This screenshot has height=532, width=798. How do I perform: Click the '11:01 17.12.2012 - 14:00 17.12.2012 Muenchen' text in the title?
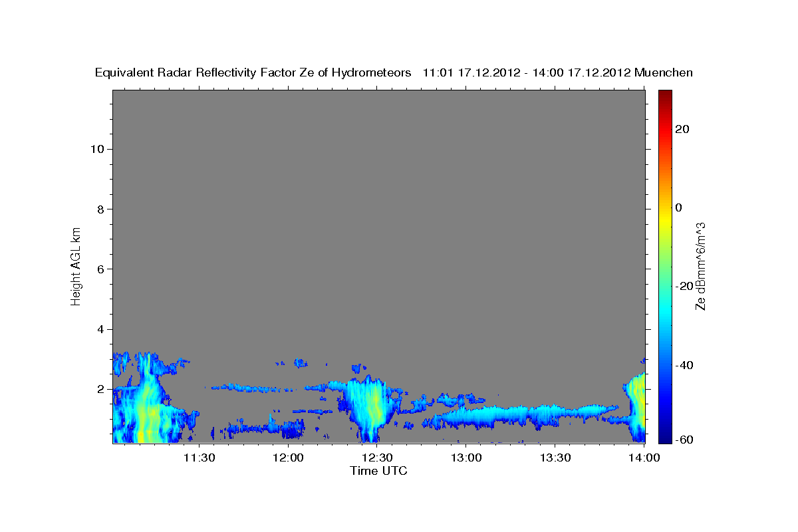tap(558, 73)
